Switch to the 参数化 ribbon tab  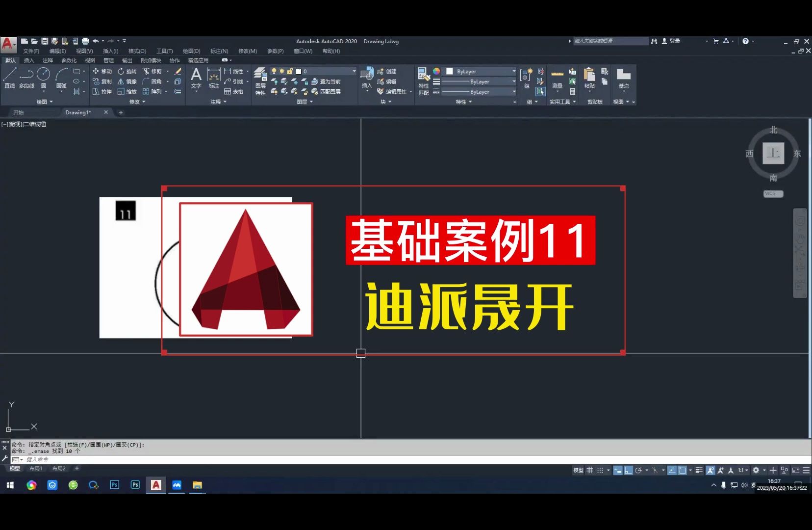coord(69,60)
